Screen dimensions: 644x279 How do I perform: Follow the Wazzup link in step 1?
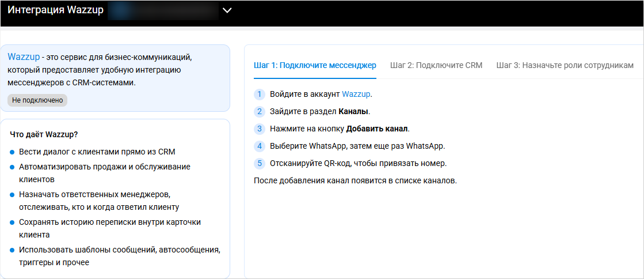356,94
